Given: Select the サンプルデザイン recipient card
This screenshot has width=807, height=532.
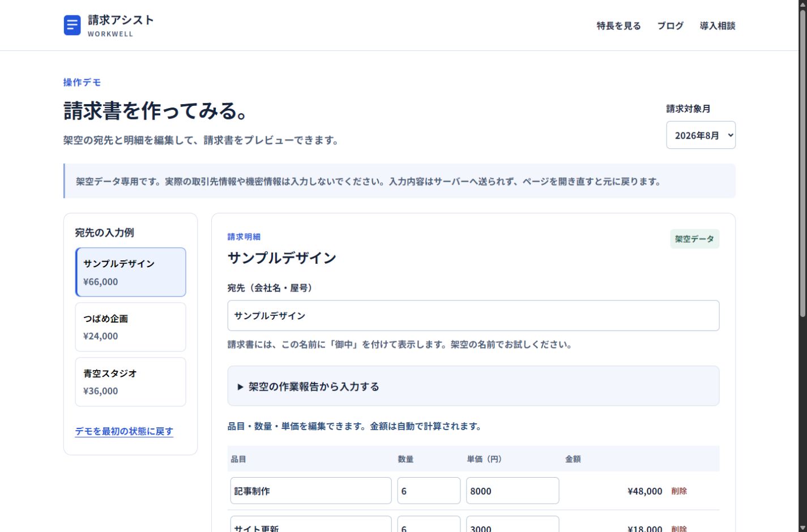Looking at the screenshot, I should pos(131,272).
